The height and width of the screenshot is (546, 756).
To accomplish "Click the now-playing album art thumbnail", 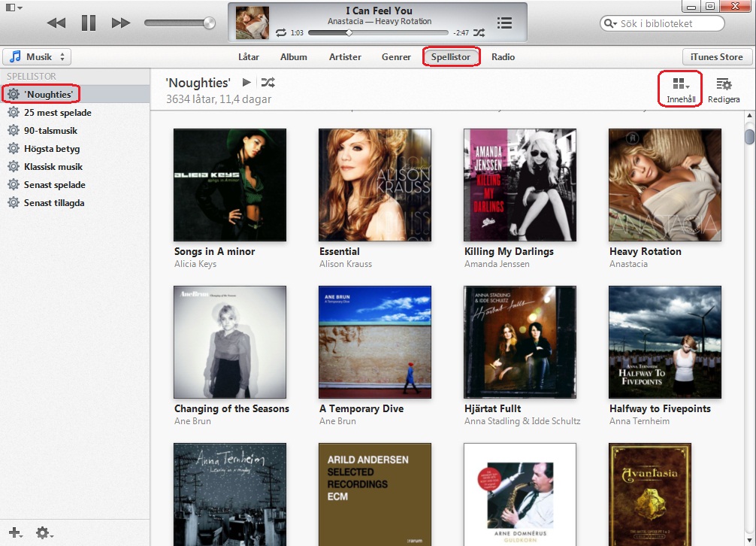I will [x=252, y=23].
